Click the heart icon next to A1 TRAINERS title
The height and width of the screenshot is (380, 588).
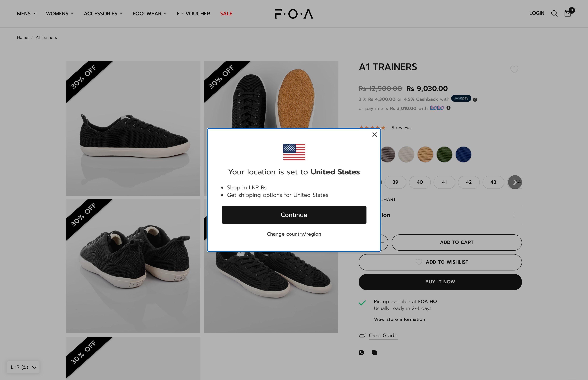tap(514, 69)
